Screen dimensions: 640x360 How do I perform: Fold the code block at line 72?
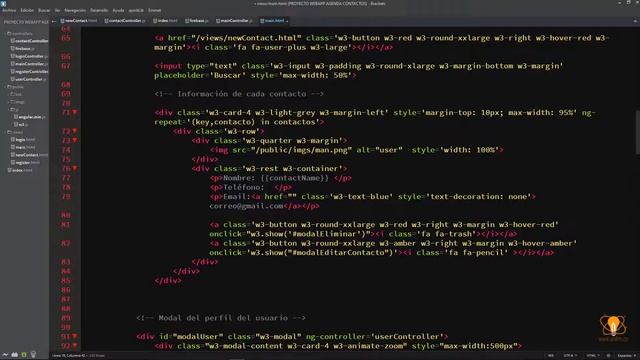pos(75,131)
